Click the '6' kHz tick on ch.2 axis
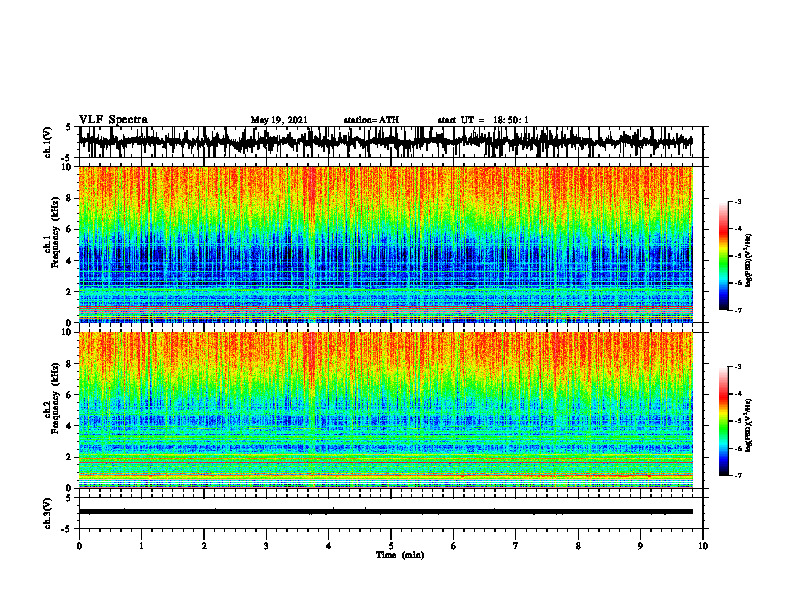The image size is (792, 612). (x=70, y=395)
